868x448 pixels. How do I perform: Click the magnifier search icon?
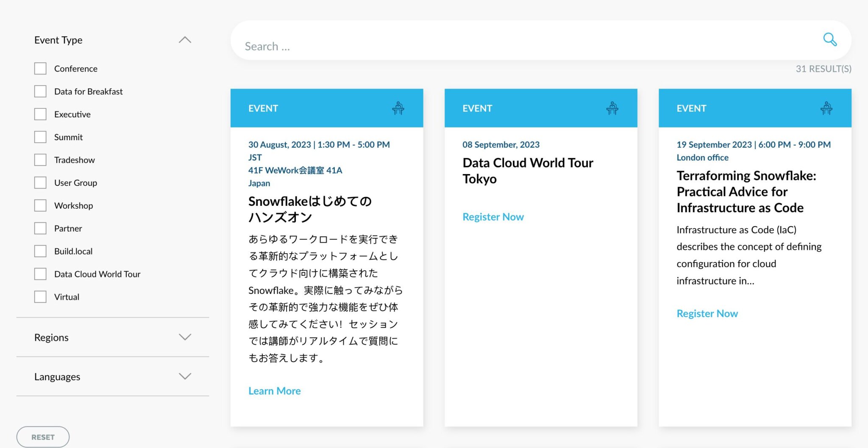pyautogui.click(x=830, y=39)
